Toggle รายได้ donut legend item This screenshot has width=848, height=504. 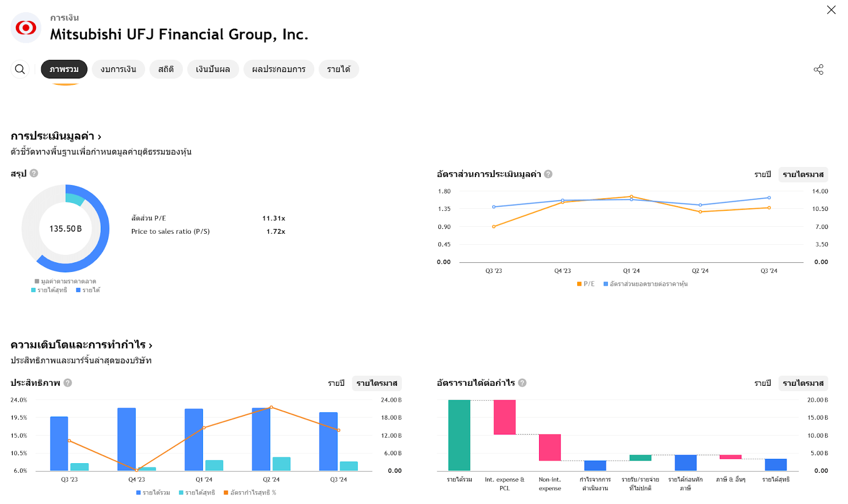click(x=88, y=290)
